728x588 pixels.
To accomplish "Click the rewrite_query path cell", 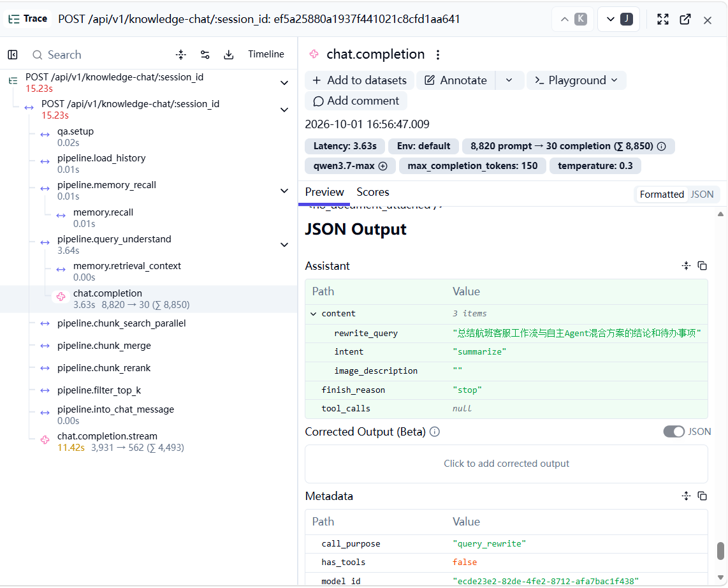I will pos(366,334).
